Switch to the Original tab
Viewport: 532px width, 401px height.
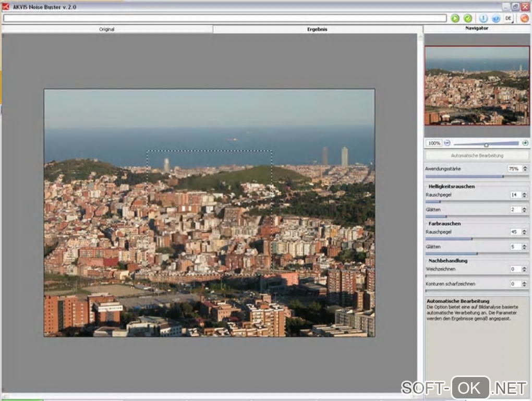point(107,29)
